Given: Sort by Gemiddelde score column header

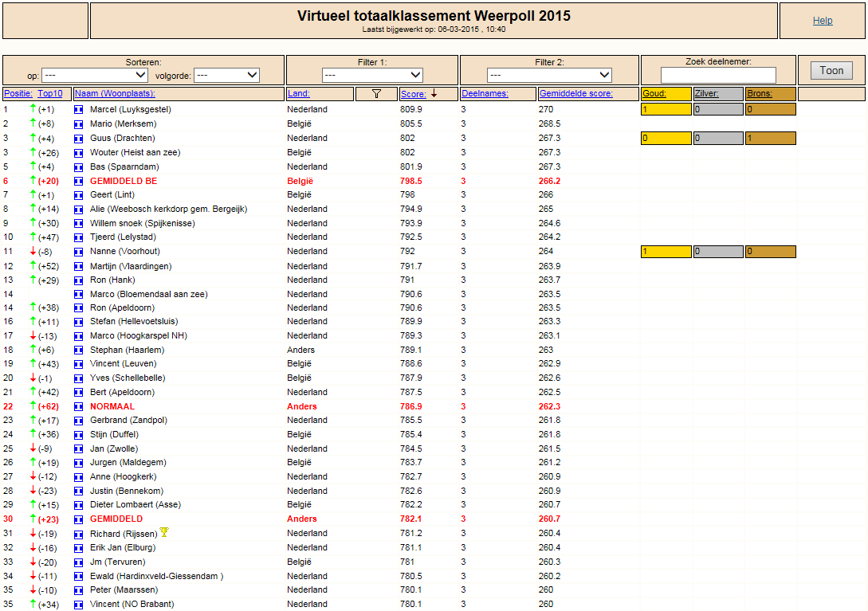Looking at the screenshot, I should [575, 93].
